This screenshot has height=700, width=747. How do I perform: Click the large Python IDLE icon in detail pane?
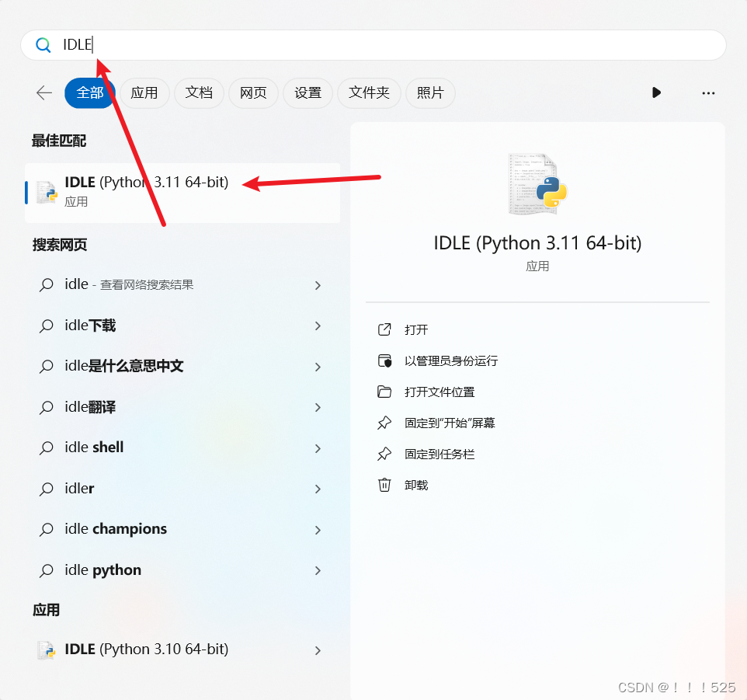coord(537,184)
